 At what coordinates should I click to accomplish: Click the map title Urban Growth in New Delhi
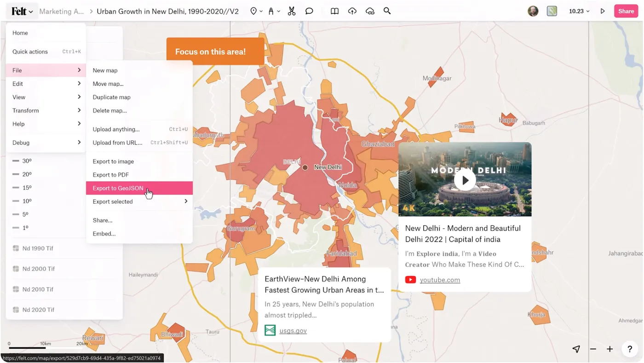pyautogui.click(x=167, y=11)
